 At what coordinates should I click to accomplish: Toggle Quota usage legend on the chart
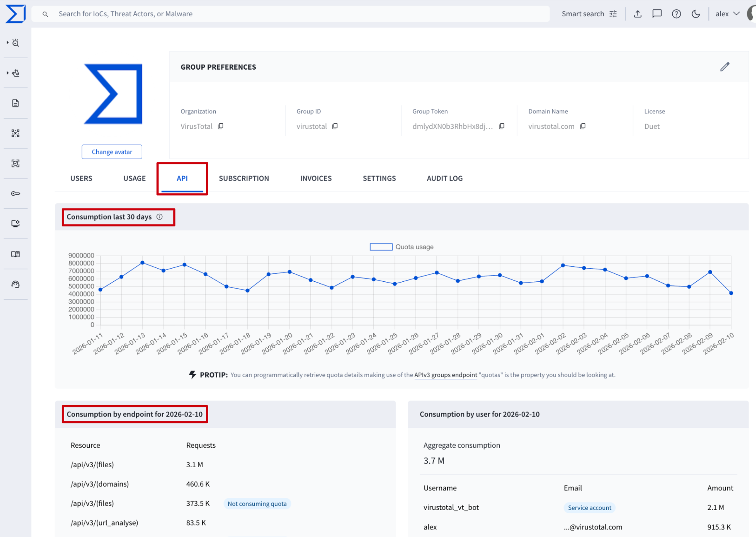(x=401, y=247)
